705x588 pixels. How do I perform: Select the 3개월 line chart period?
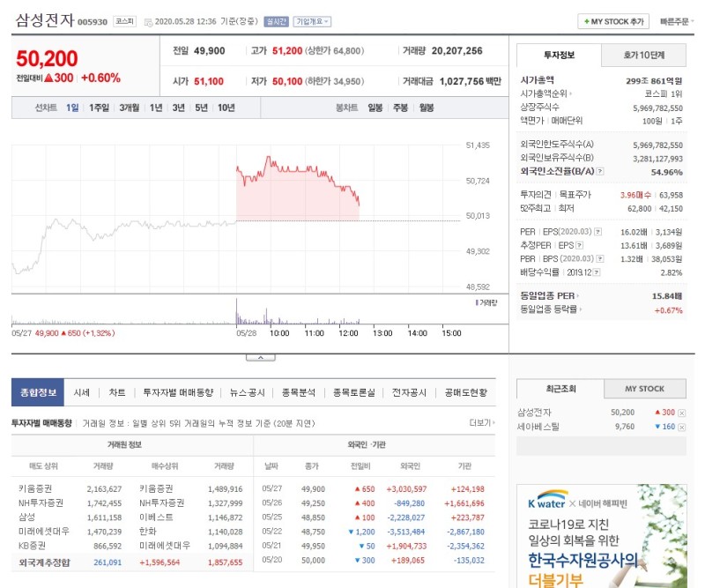point(129,108)
